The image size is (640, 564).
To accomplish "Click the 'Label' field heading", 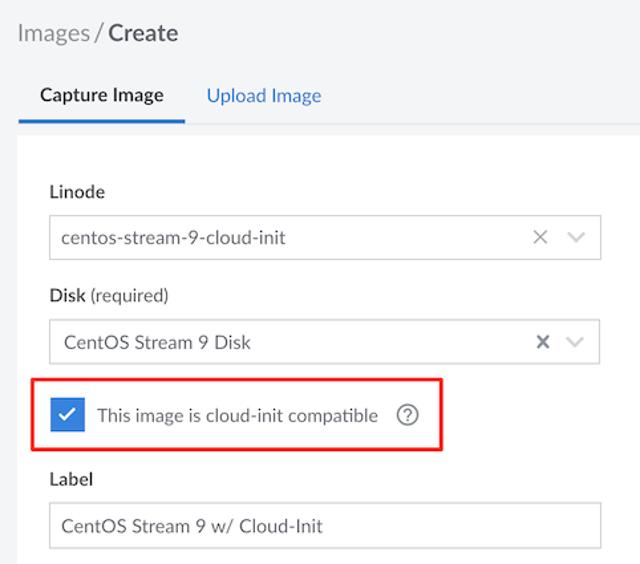I will point(71,479).
